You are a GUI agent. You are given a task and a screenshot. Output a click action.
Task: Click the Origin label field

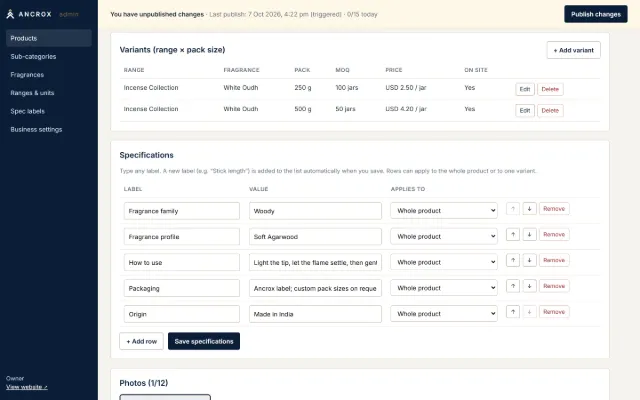tap(182, 314)
